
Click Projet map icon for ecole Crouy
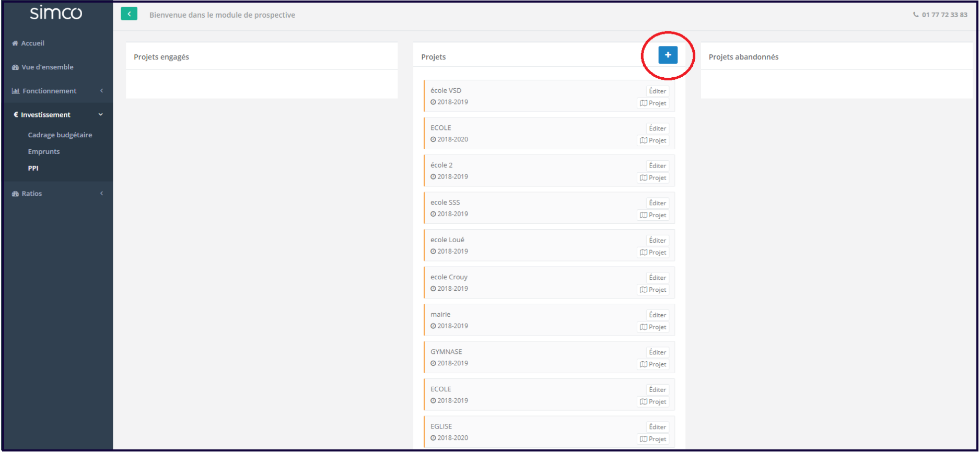[x=644, y=290]
